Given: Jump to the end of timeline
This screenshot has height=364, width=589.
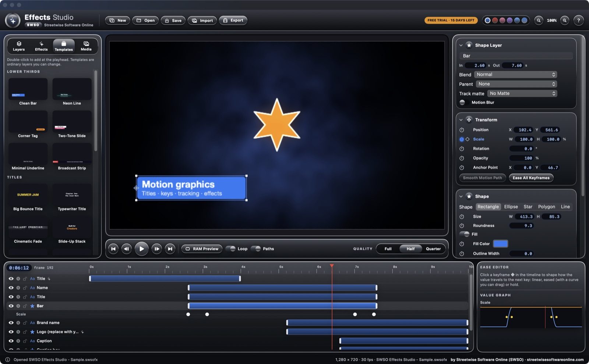Looking at the screenshot, I should pos(170,249).
